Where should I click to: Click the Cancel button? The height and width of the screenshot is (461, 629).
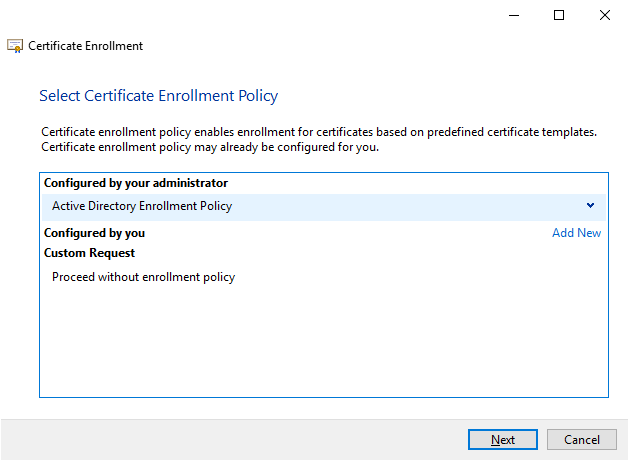[582, 439]
